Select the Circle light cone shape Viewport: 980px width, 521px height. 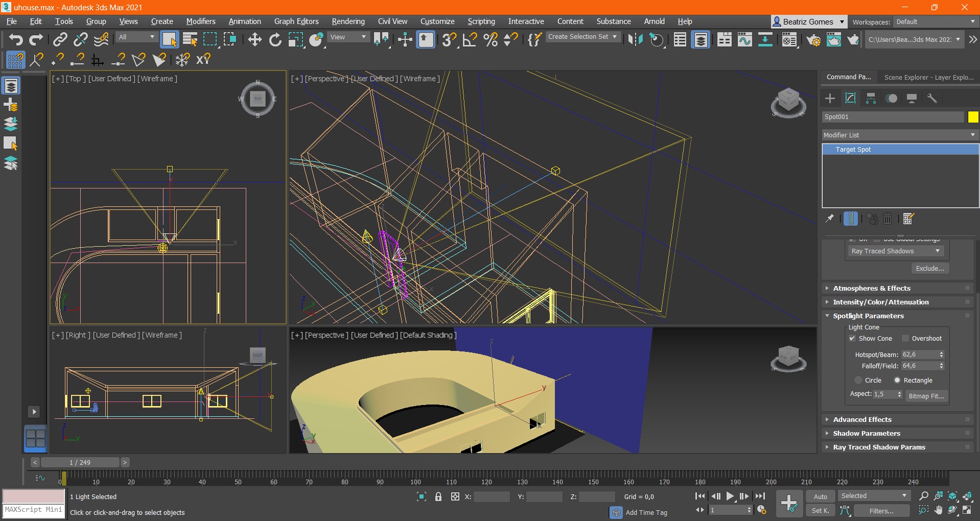[858, 380]
